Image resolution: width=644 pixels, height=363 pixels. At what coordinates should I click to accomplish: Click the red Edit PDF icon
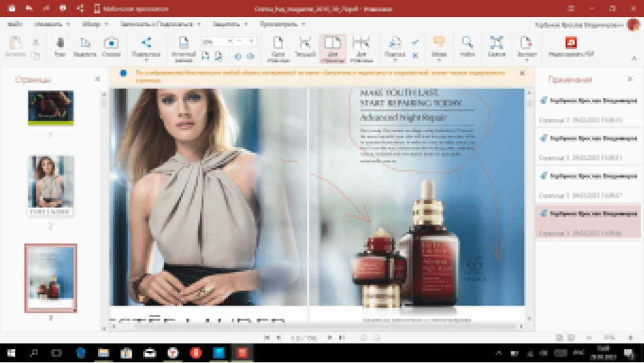coord(571,43)
